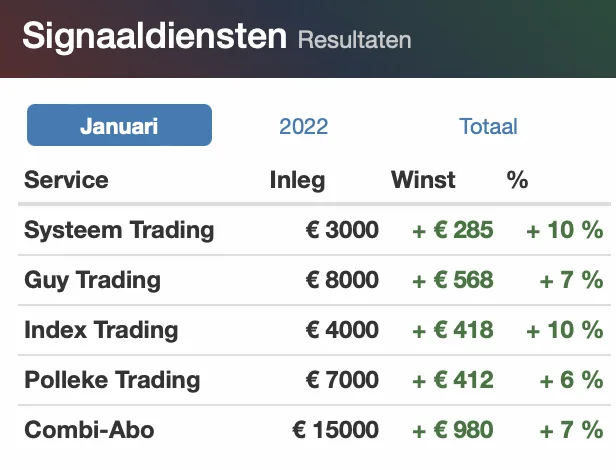This screenshot has width=616, height=470.
Task: Click the + € 980 profit value
Action: pyautogui.click(x=453, y=430)
